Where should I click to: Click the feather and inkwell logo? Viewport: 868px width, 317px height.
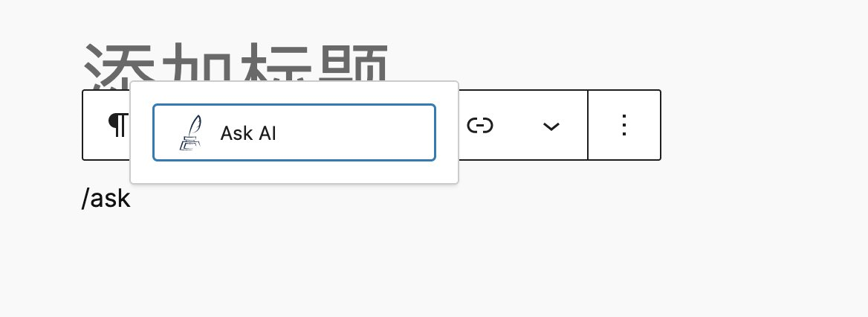click(x=190, y=132)
